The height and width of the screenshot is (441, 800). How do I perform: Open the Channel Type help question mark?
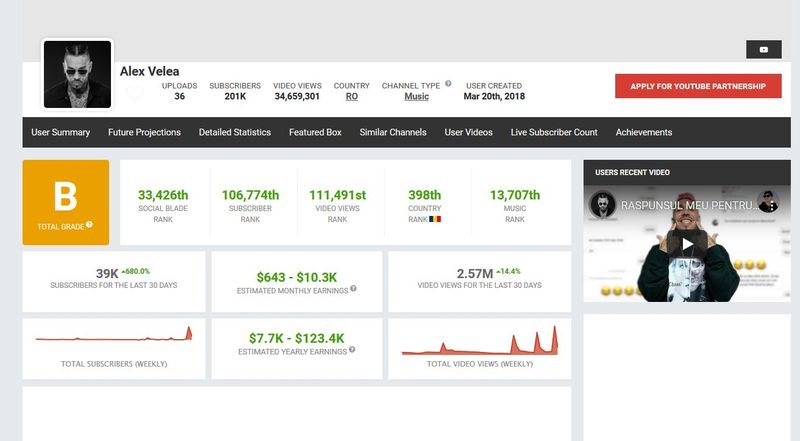point(448,85)
